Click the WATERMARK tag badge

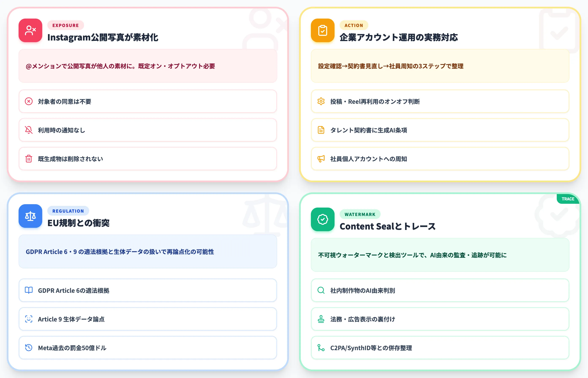pos(360,214)
